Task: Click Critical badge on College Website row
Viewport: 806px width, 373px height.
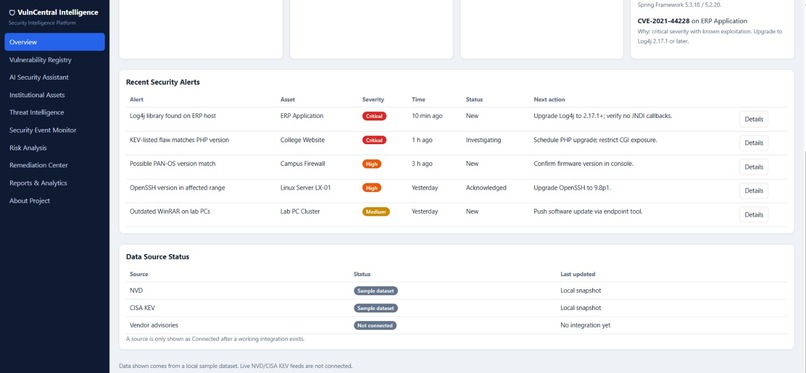Action: click(x=374, y=140)
